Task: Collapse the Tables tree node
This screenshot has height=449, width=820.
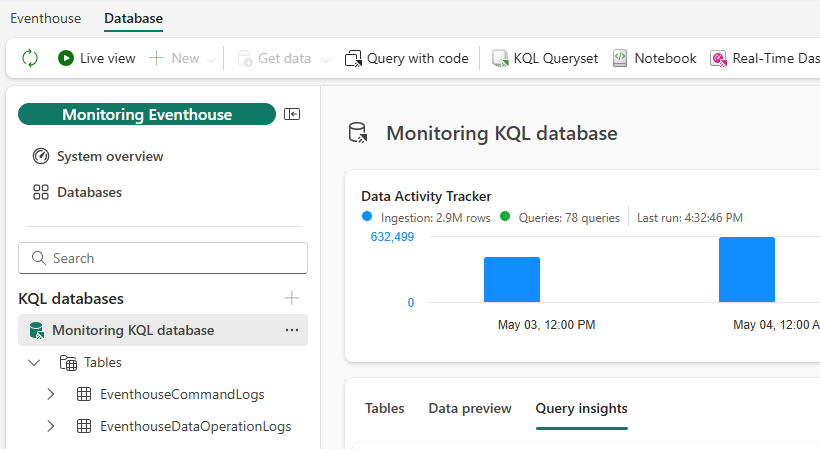Action: tap(35, 362)
